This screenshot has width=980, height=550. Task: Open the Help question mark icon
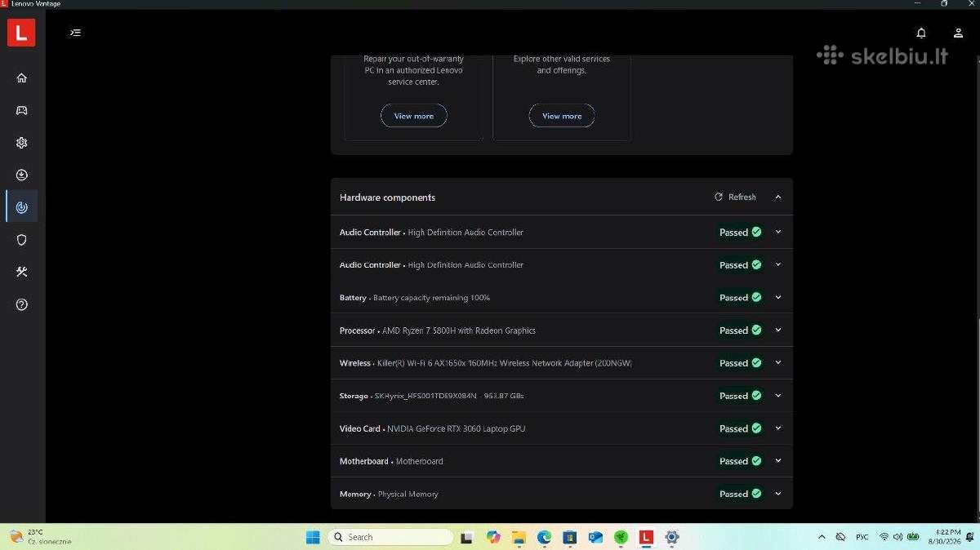pyautogui.click(x=22, y=304)
